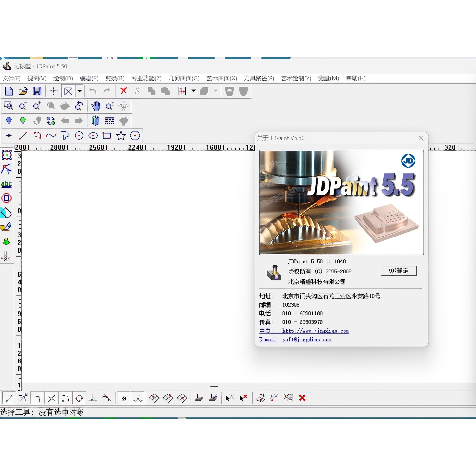
Task: Choose the Ellipse drawing tool
Action: pos(93,135)
